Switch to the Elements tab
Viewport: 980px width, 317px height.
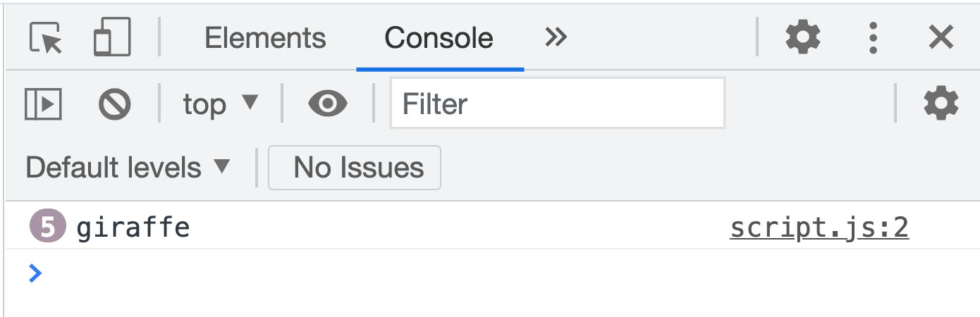pyautogui.click(x=265, y=37)
